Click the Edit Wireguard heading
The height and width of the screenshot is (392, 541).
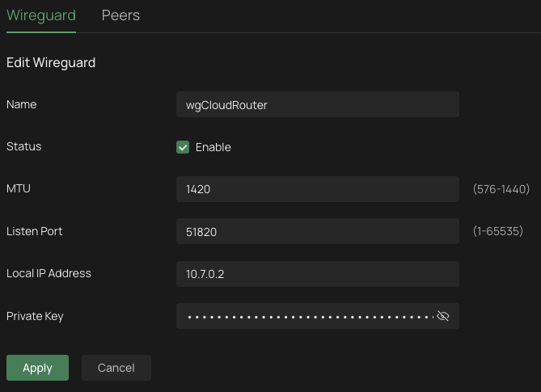(x=51, y=62)
